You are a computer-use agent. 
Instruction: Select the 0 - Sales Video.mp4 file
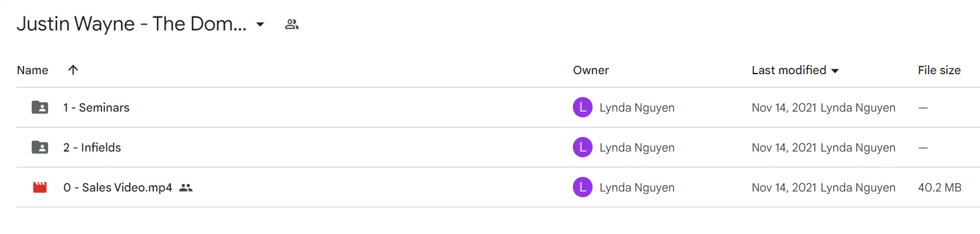118,188
